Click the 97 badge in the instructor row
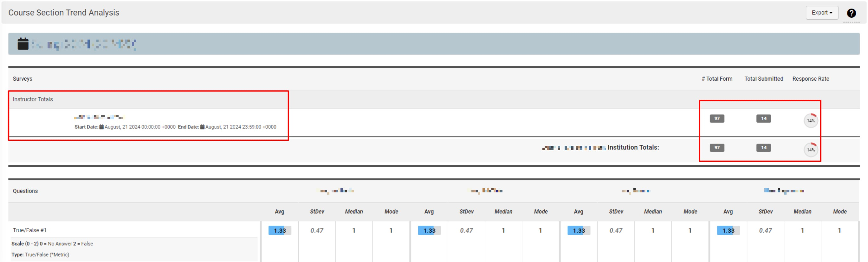 click(x=717, y=118)
